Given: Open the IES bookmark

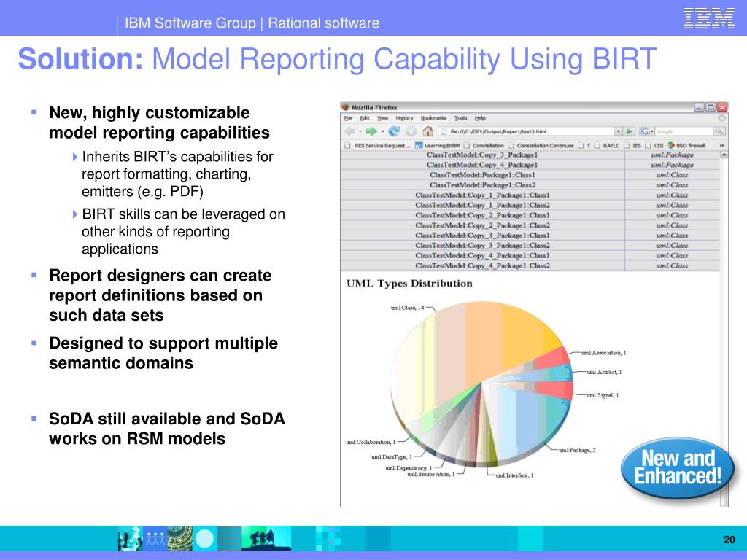Looking at the screenshot, I should (632, 145).
